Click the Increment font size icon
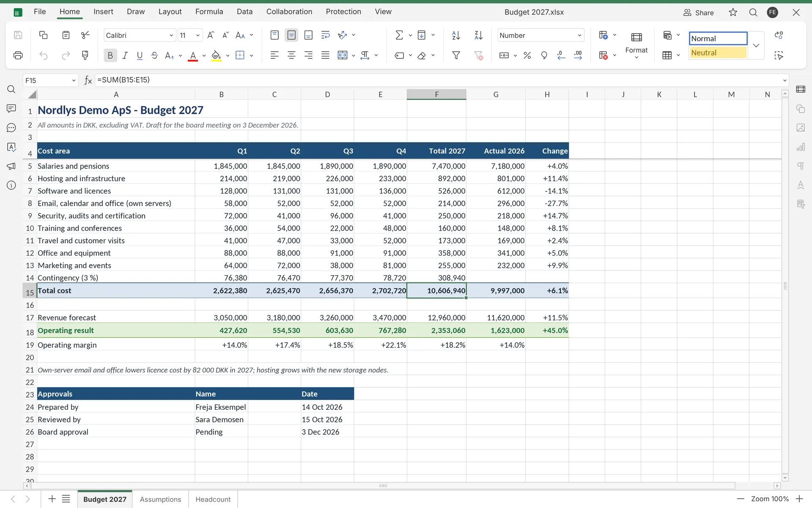This screenshot has width=812, height=508. pos(211,35)
